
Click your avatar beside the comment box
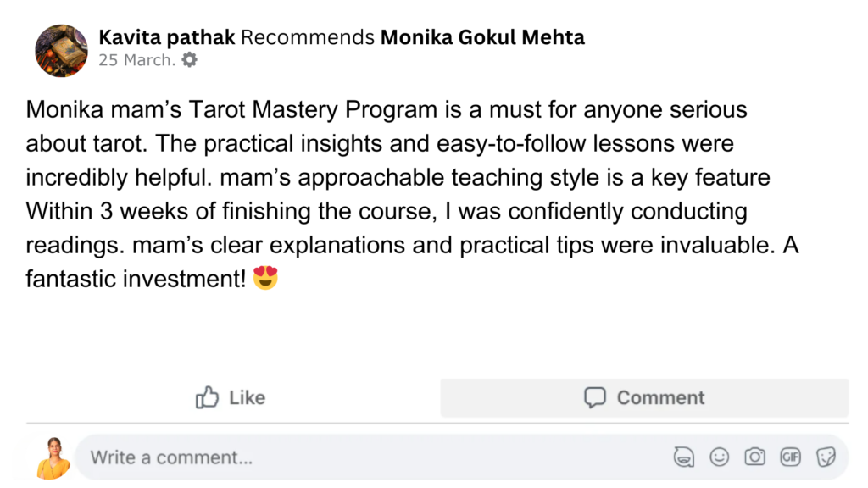coord(53,458)
